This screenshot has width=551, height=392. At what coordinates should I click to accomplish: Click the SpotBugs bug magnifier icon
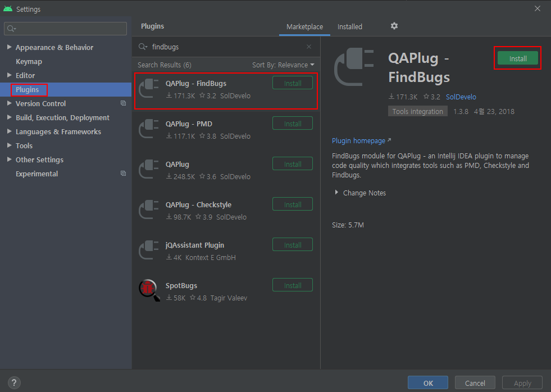pos(149,290)
